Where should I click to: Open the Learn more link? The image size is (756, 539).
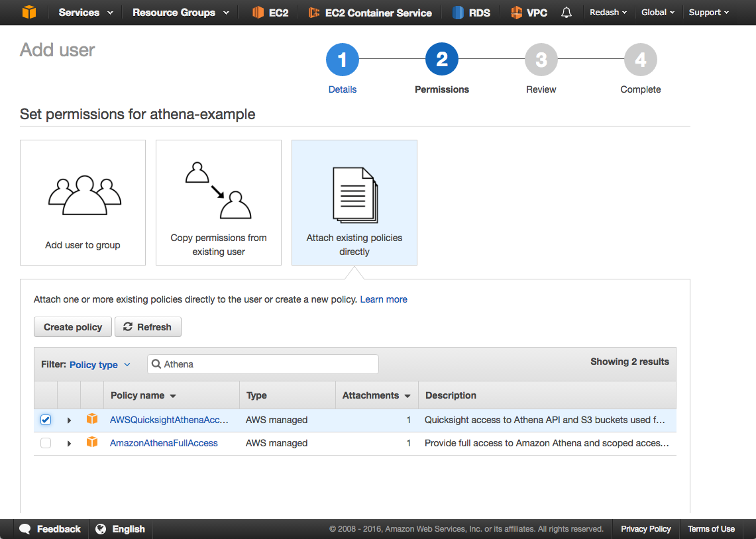tap(384, 299)
